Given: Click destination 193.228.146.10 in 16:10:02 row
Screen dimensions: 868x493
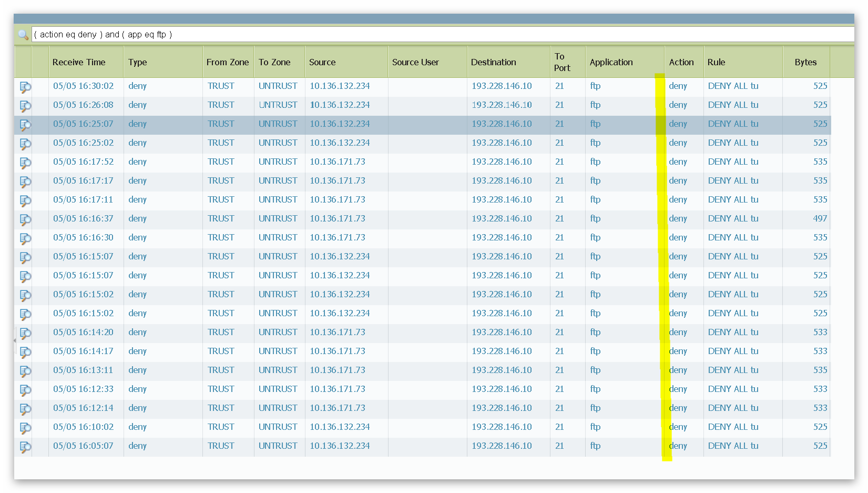Looking at the screenshot, I should click(x=502, y=427).
